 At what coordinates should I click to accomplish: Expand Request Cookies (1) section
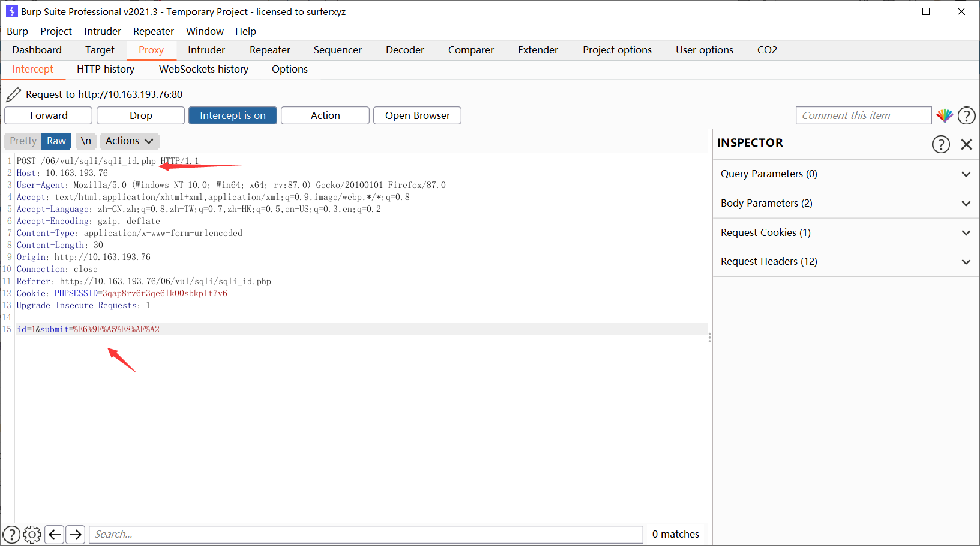846,233
